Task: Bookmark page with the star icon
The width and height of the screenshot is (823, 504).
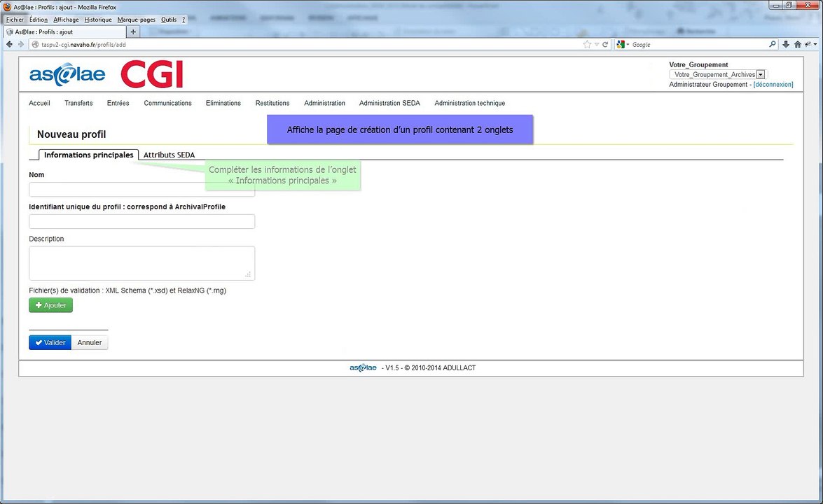Action: tap(587, 45)
